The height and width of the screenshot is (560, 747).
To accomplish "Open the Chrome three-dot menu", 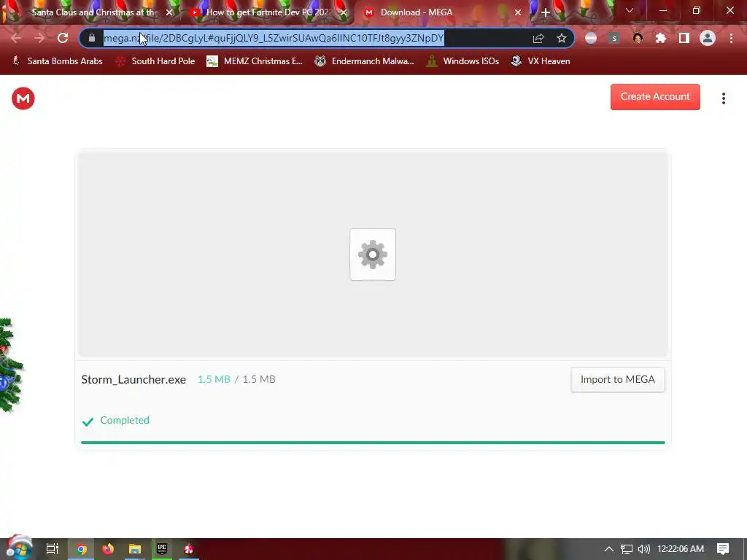I will point(731,38).
